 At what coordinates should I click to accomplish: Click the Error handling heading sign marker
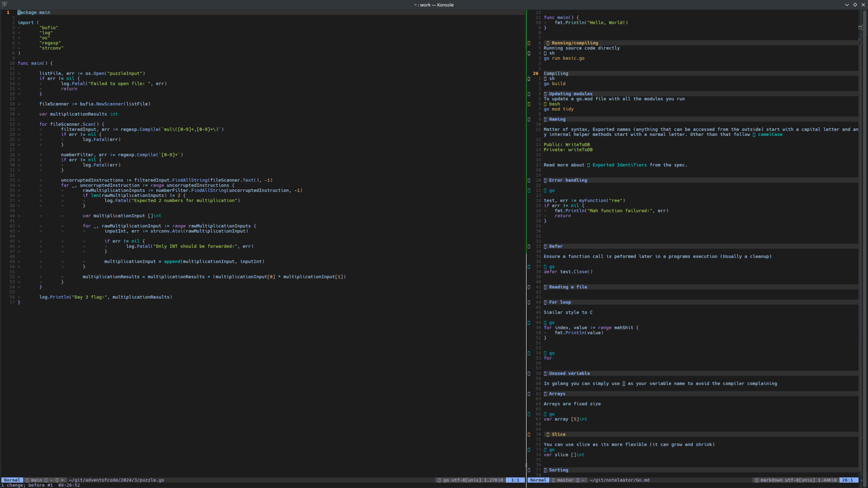tap(529, 180)
